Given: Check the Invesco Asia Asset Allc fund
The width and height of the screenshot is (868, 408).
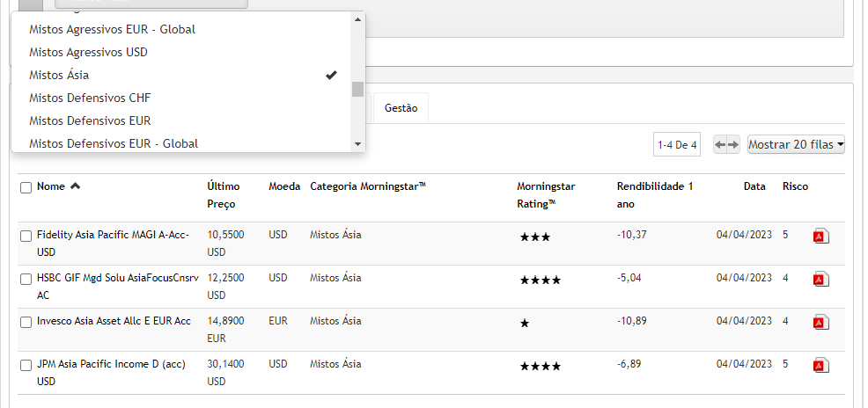Looking at the screenshot, I should point(26,323).
